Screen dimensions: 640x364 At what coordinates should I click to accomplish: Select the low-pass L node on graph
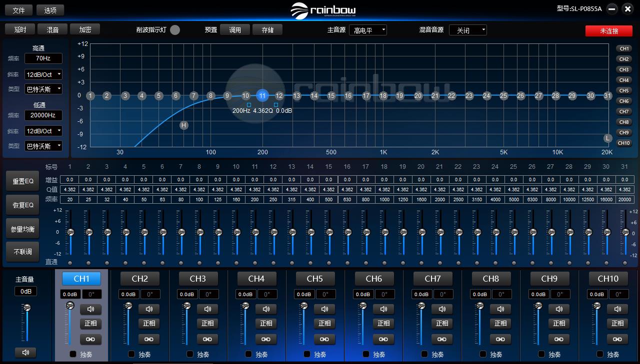pyautogui.click(x=607, y=138)
